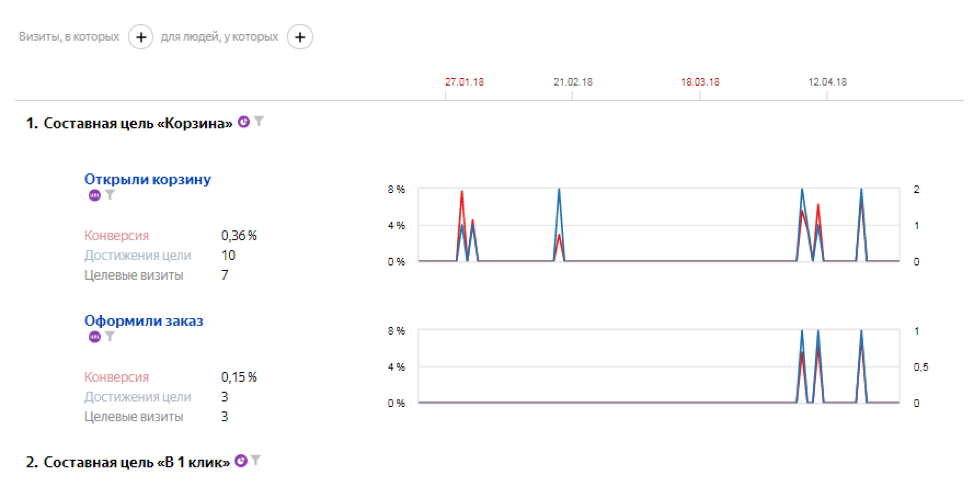This screenshot has width=974, height=486.
Task: Click goal achievements value 10
Action: pos(228,255)
